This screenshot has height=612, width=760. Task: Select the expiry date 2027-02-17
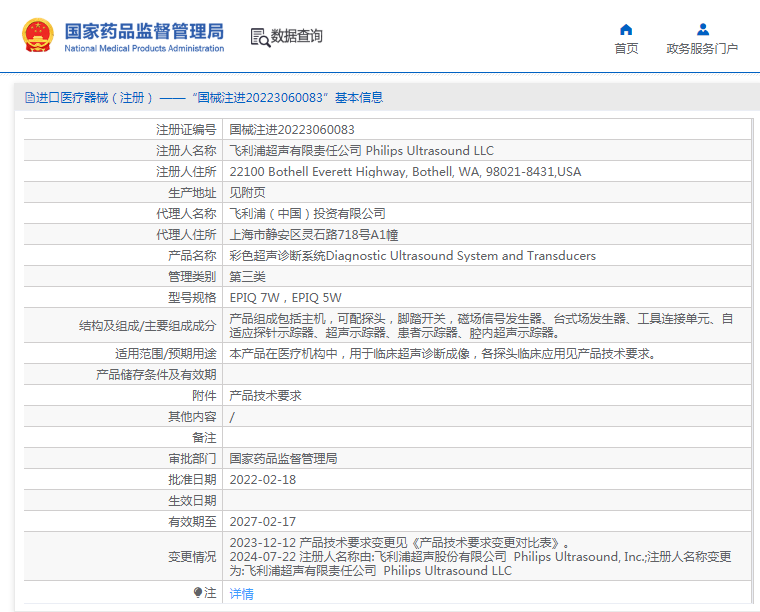click(262, 522)
